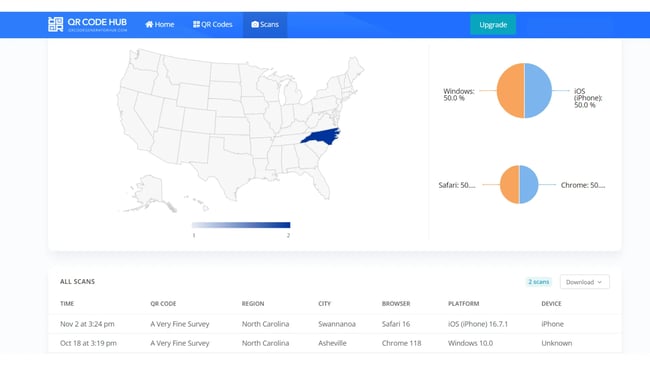Click the 2 scans badge

(x=538, y=282)
